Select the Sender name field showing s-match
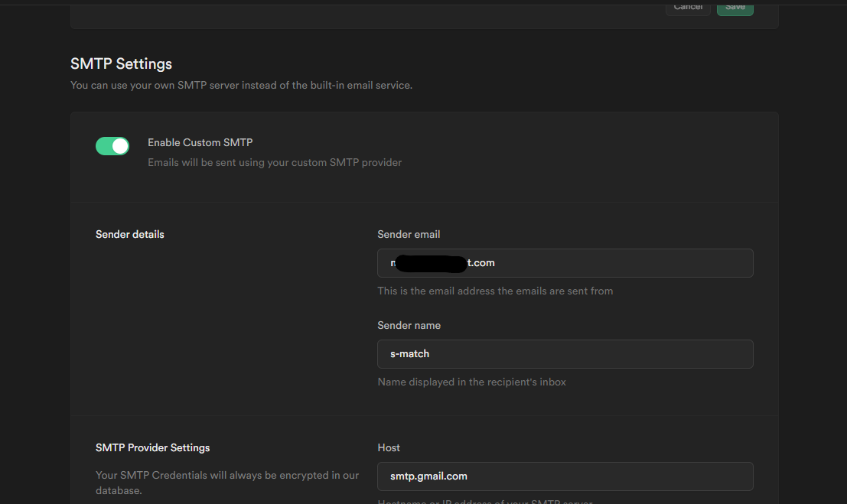Image resolution: width=847 pixels, height=504 pixels. (x=565, y=353)
